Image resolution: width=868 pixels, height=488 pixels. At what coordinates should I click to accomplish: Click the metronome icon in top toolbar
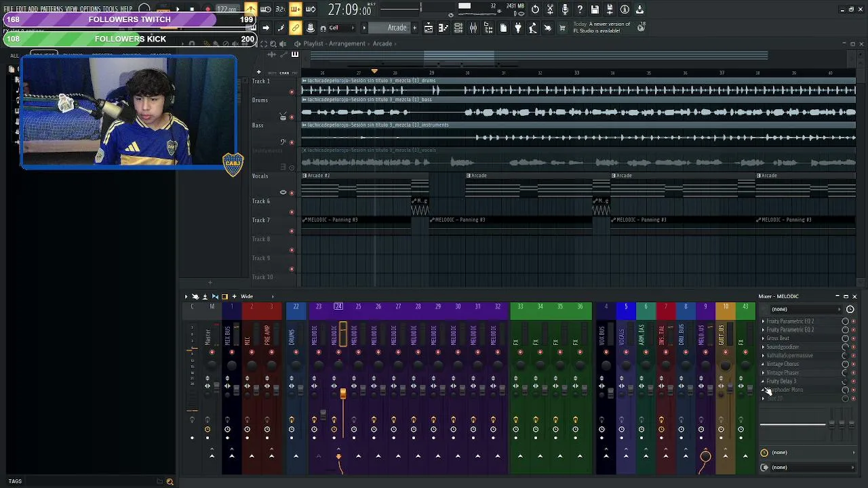click(x=251, y=9)
